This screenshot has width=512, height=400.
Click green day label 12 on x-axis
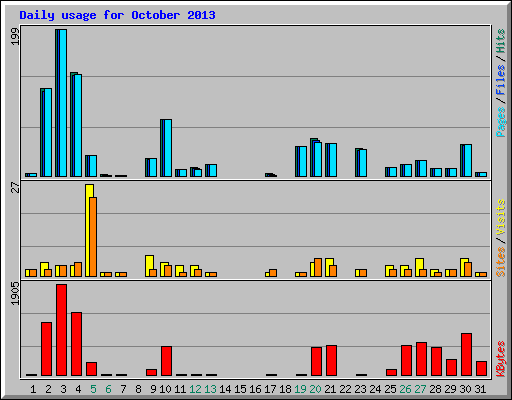(195, 389)
